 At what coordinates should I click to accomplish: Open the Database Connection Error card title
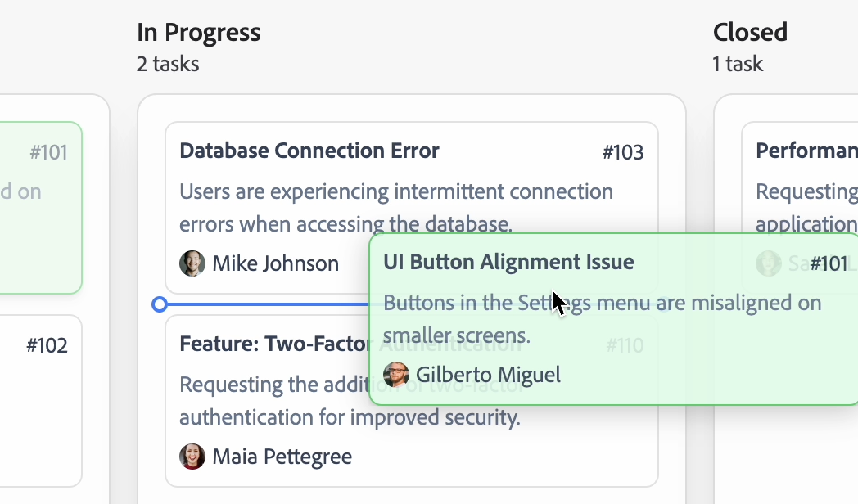click(x=309, y=151)
